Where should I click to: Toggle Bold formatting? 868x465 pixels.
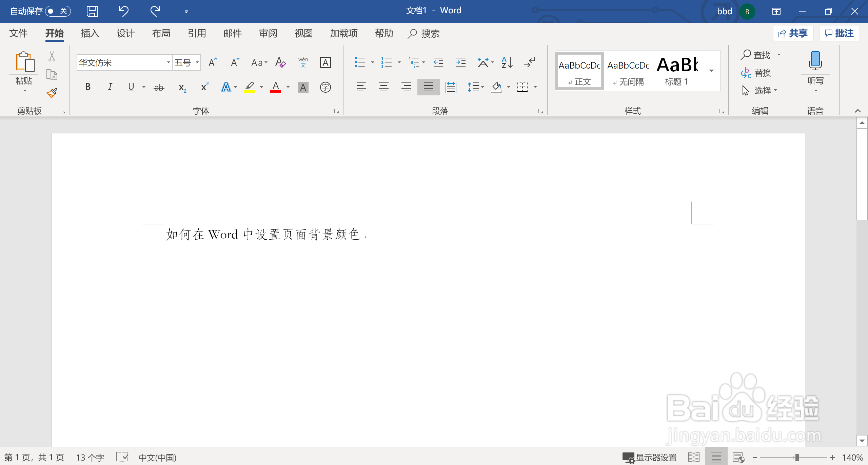[x=88, y=87]
